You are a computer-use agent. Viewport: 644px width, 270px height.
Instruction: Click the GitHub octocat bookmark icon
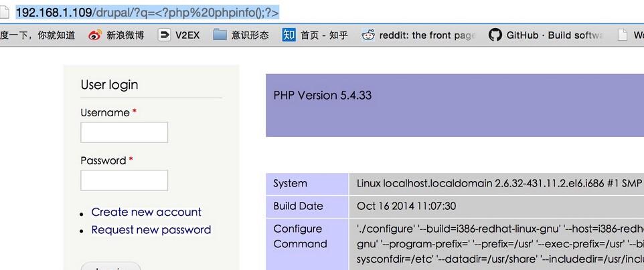495,35
